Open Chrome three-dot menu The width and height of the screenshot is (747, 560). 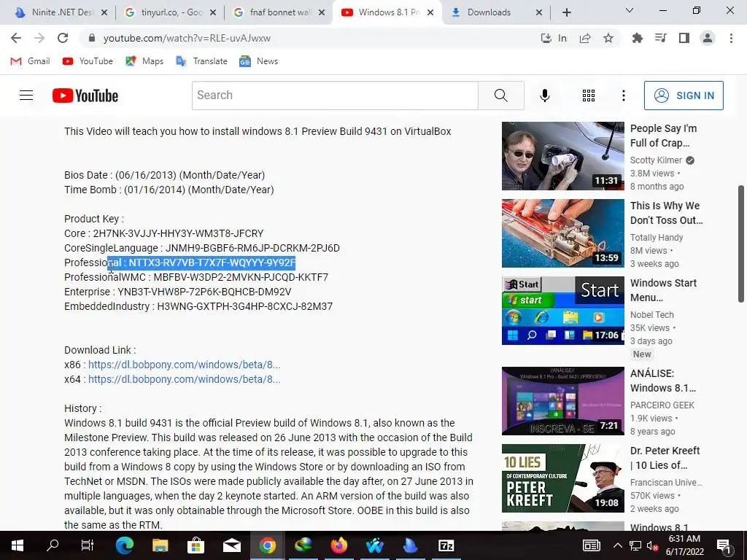tap(731, 38)
